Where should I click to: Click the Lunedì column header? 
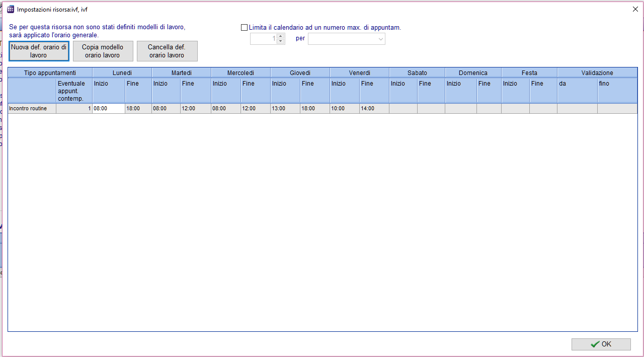coord(122,73)
